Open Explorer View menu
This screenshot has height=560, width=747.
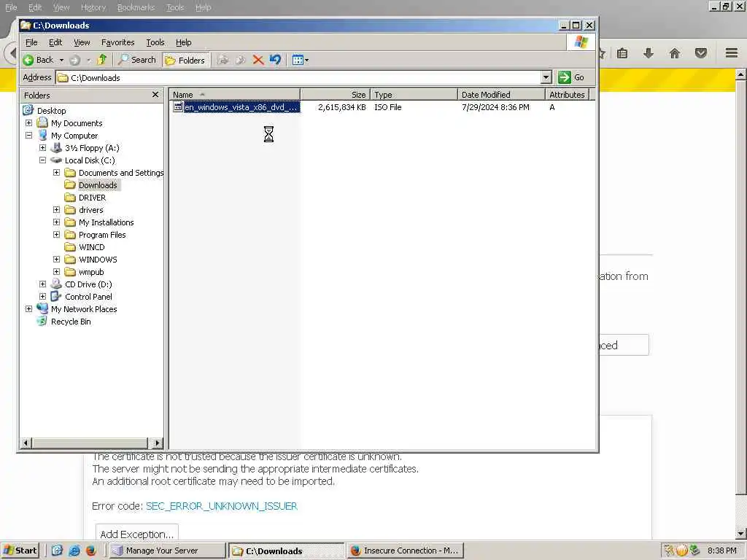coord(82,42)
